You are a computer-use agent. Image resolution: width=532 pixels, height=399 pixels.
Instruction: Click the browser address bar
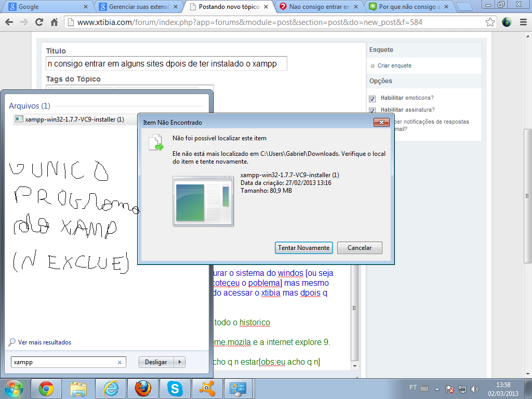(280, 22)
